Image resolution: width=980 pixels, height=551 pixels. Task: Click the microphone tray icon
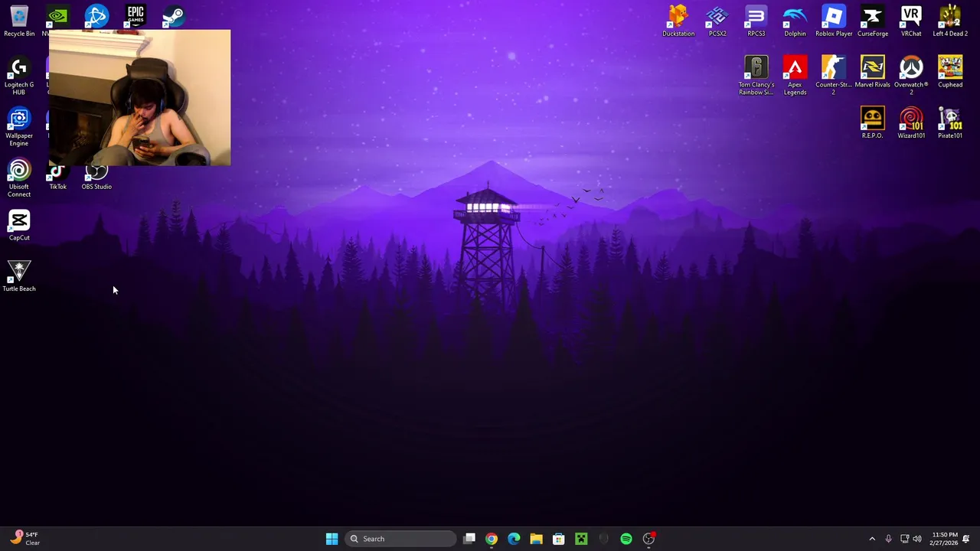tap(888, 539)
